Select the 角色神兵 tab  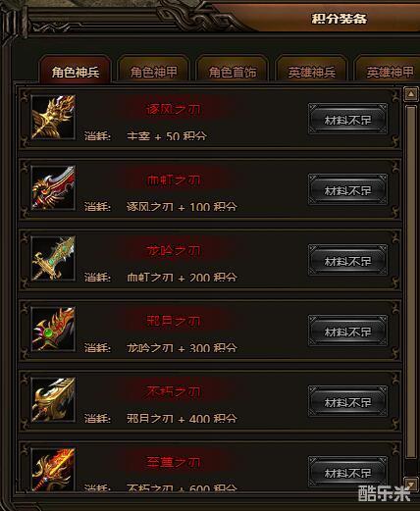click(76, 70)
